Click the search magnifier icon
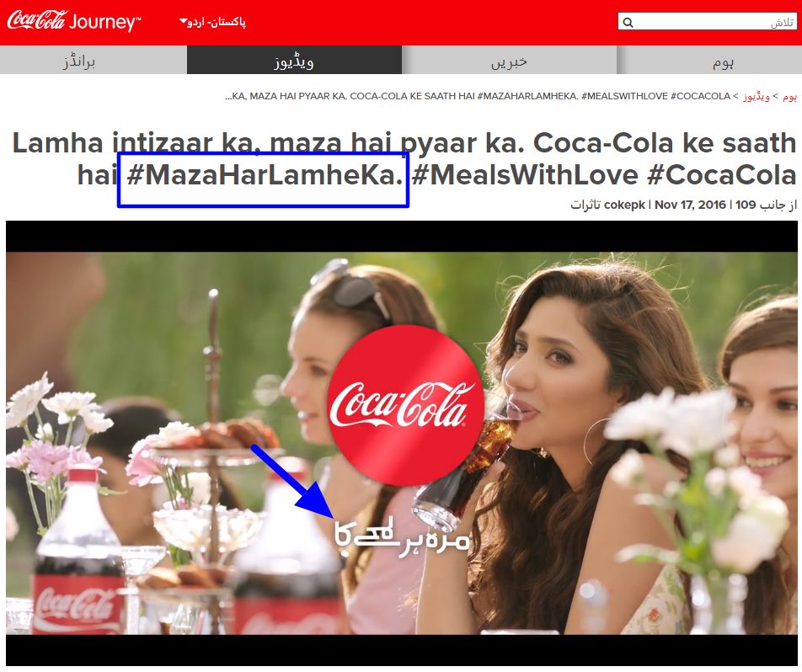Screen dimensions: 802x672 click(x=628, y=22)
